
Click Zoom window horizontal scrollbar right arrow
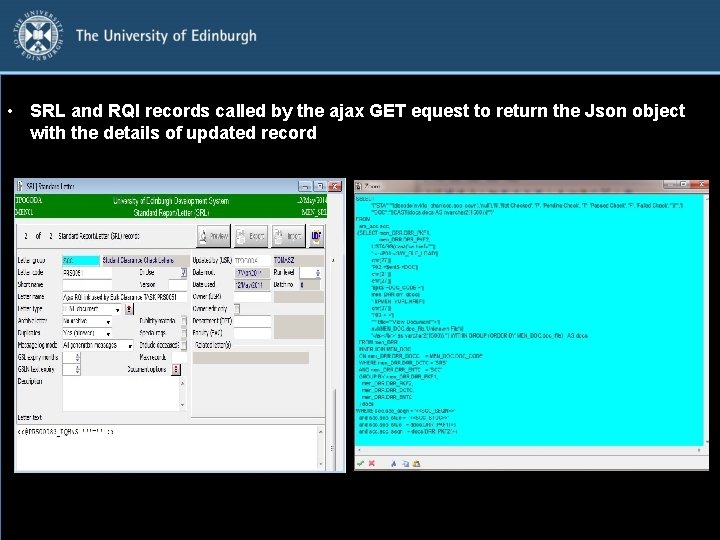pos(699,450)
